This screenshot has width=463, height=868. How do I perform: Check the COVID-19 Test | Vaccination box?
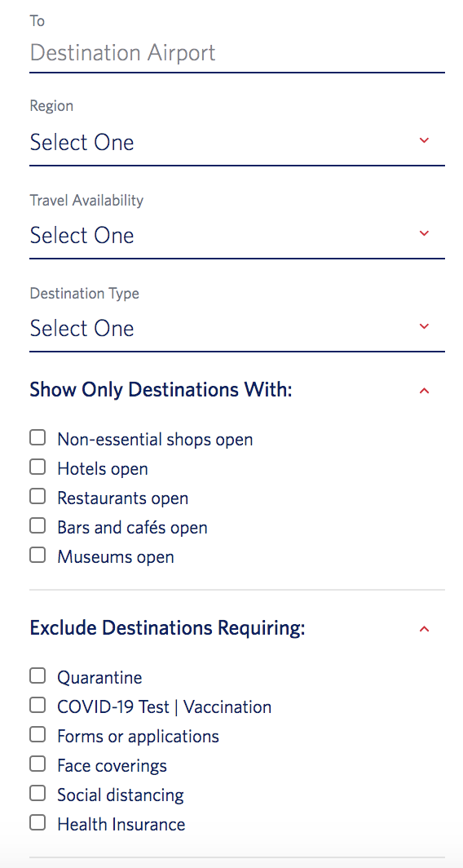37,705
